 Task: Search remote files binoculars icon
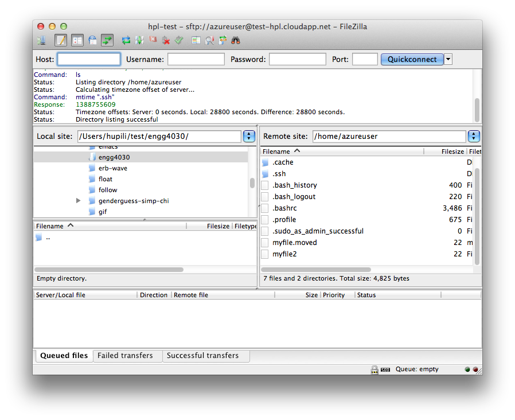click(x=236, y=40)
